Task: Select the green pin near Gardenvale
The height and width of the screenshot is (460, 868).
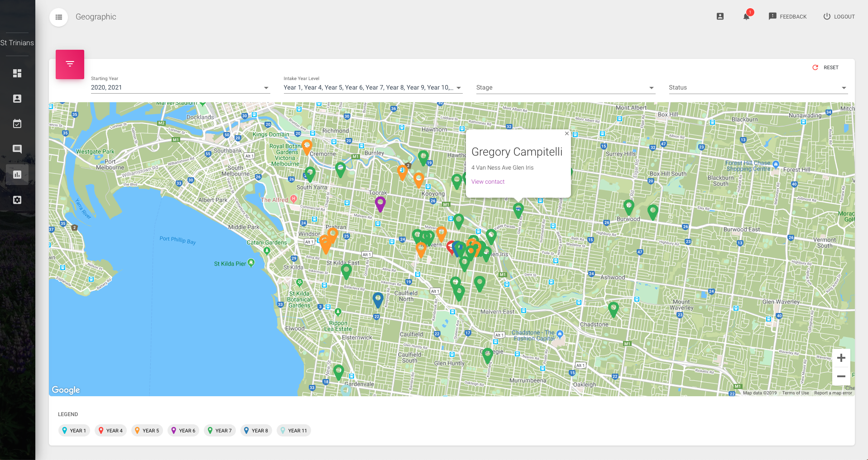Action: pyautogui.click(x=339, y=372)
